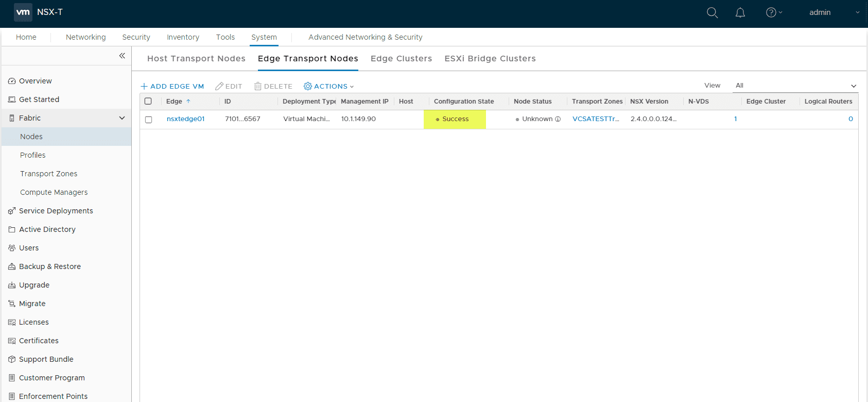
Task: Click the NSX Version column header
Action: [649, 102]
